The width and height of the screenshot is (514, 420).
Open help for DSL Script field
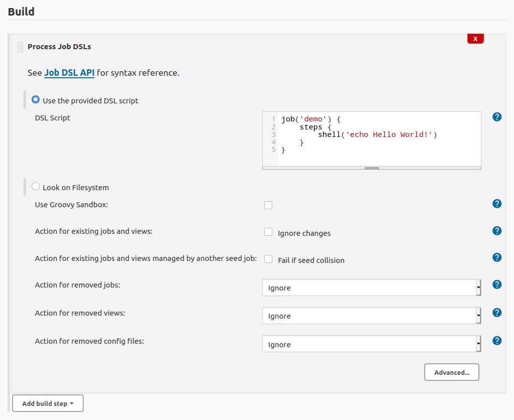point(496,116)
